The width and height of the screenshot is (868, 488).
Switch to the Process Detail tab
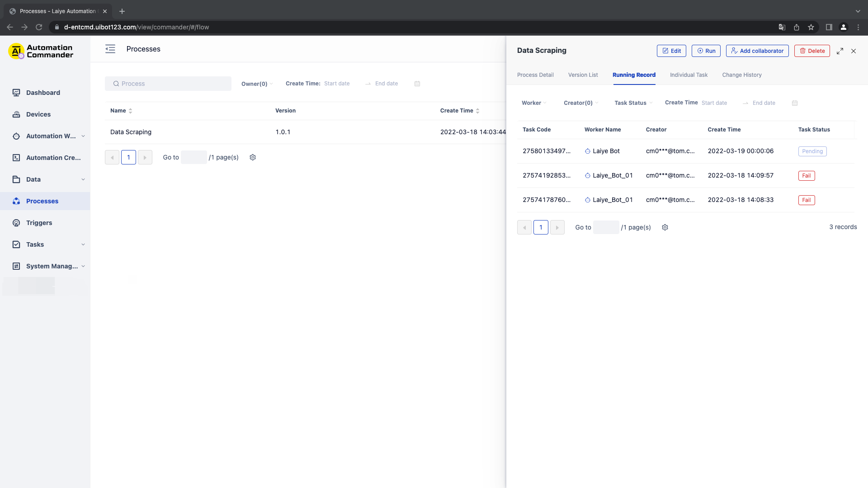click(535, 75)
